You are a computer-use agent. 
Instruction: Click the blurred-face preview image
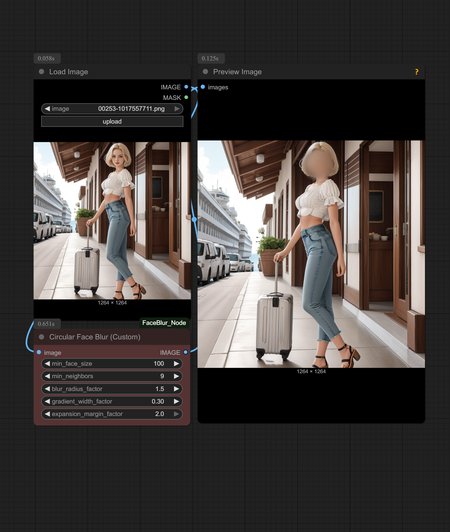click(x=311, y=254)
